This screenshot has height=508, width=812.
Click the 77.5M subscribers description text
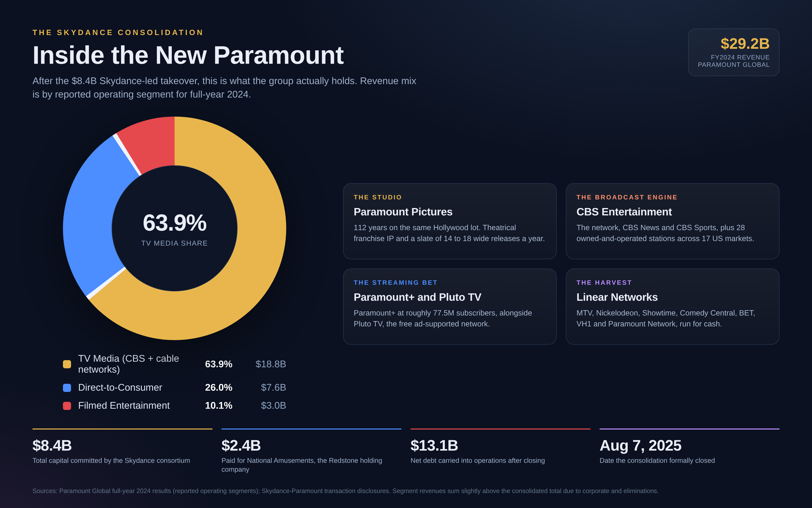click(443, 319)
